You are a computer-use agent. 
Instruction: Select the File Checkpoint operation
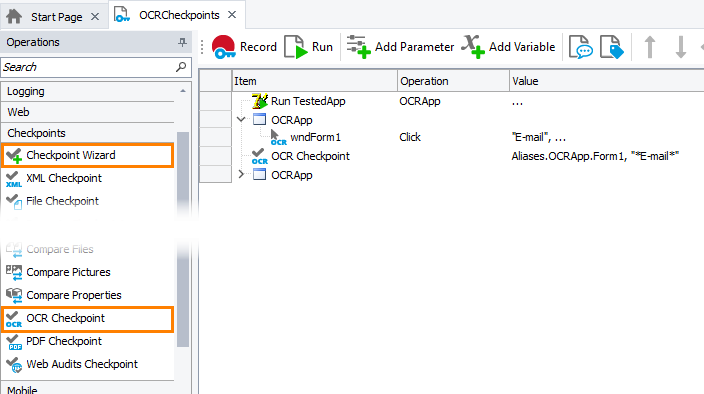tap(88, 201)
